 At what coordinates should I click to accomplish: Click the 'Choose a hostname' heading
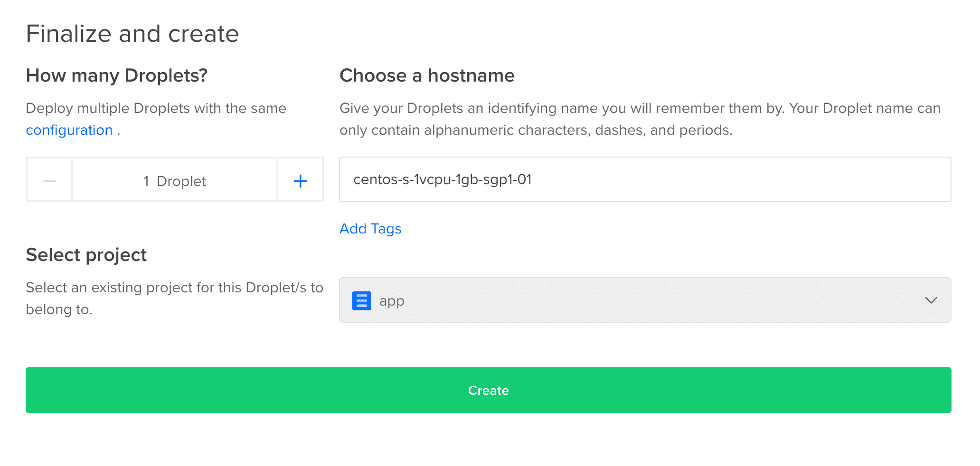427,75
